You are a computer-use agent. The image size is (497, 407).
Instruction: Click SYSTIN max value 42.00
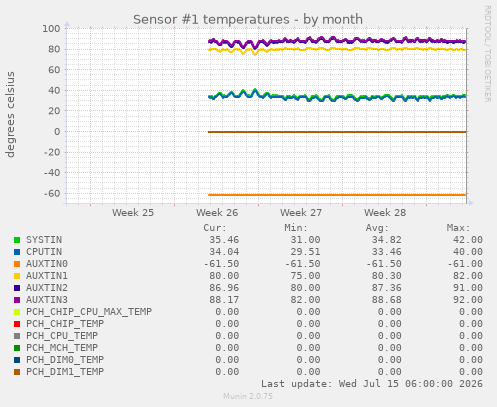(468, 240)
